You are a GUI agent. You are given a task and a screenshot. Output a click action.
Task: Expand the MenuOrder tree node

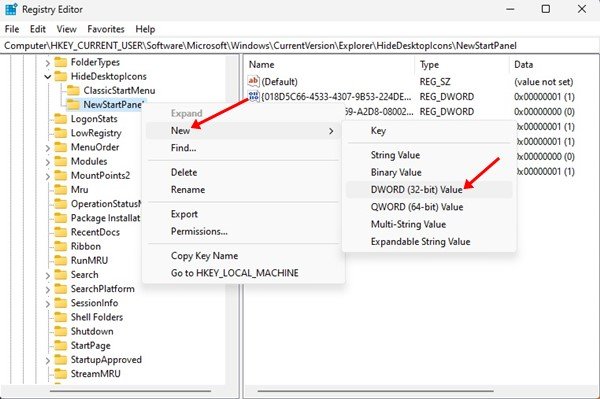[47, 148]
